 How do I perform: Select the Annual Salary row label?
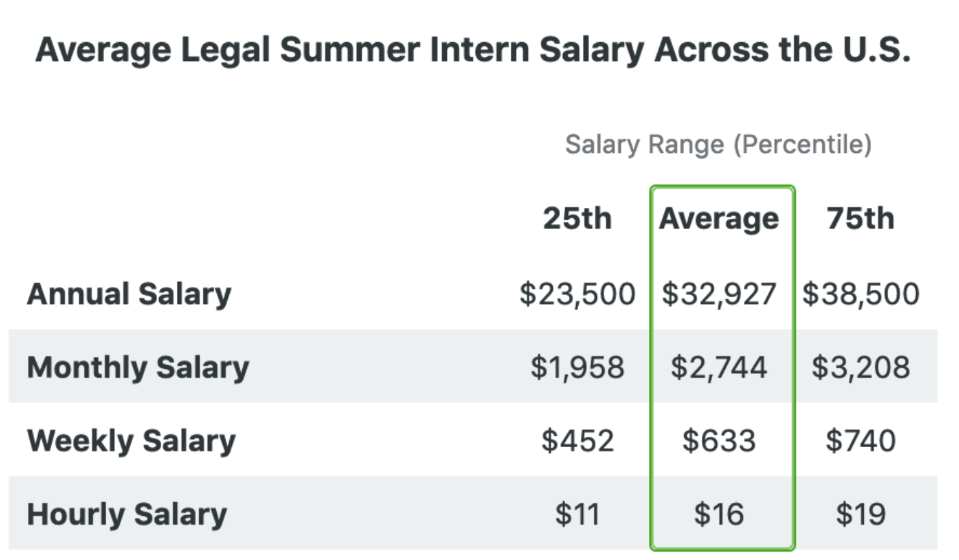coord(129,294)
